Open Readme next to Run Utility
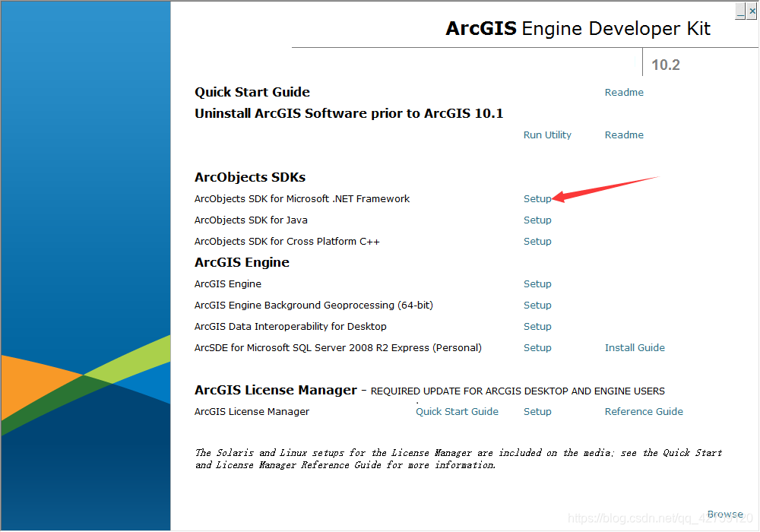This screenshot has height=532, width=760. click(624, 135)
